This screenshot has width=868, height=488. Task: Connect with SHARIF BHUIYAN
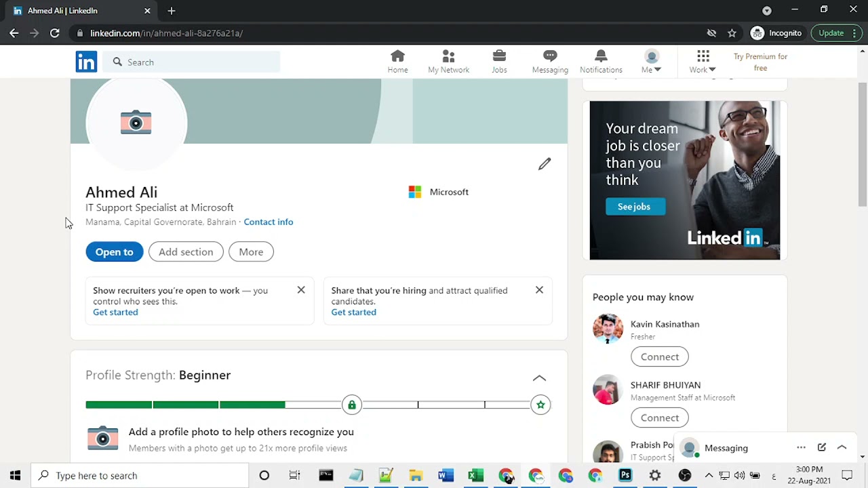tap(660, 418)
